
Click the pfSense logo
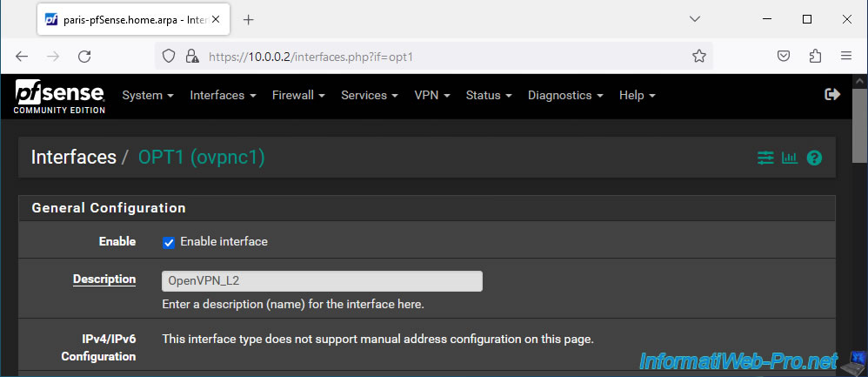(59, 97)
